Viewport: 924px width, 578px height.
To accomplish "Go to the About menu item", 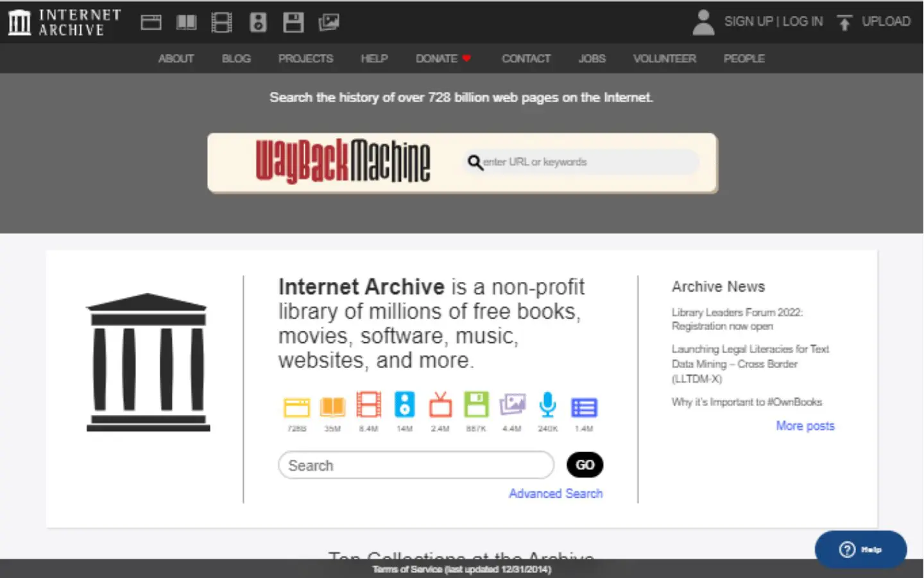I will coord(176,58).
